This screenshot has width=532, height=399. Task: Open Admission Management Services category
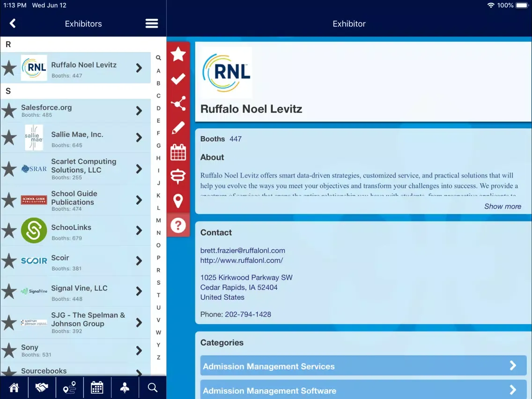[x=363, y=366]
